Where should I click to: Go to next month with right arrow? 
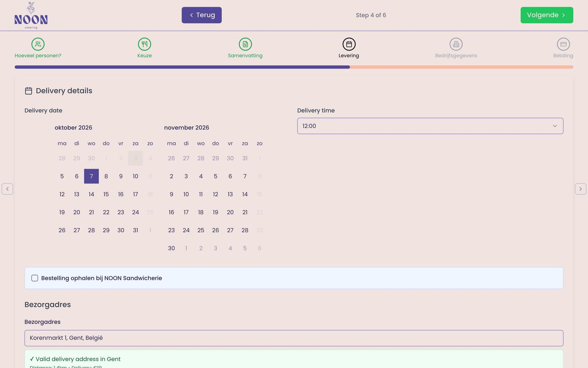(x=580, y=189)
